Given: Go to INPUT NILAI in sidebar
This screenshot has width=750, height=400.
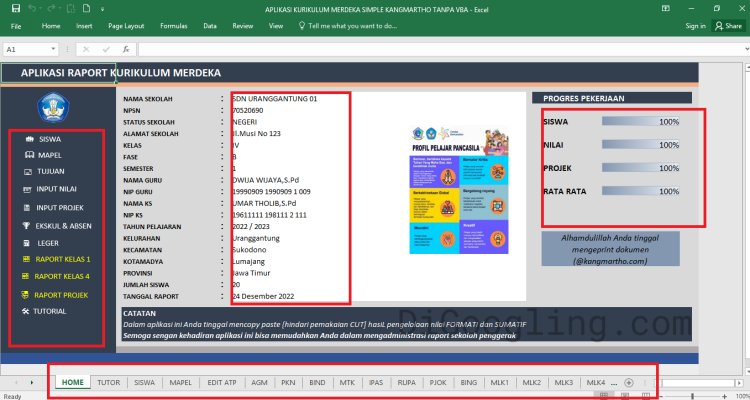Looking at the screenshot, I should coord(56,188).
